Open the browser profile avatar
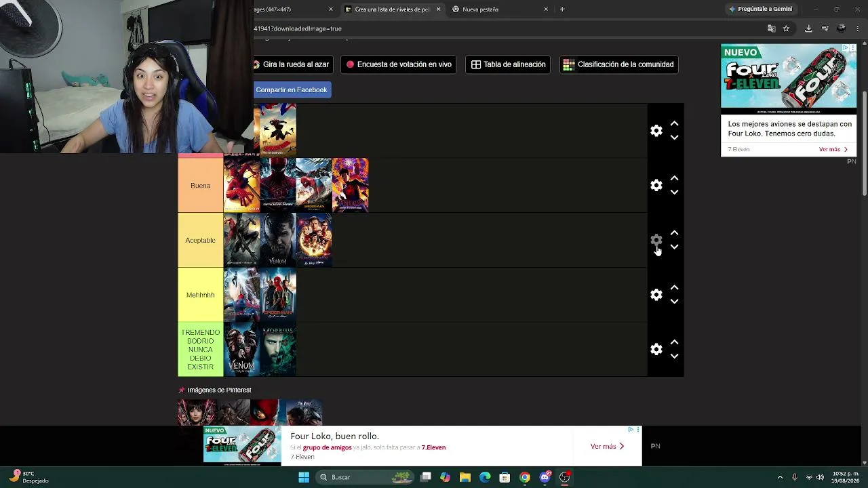This screenshot has width=868, height=488. pos(842,28)
